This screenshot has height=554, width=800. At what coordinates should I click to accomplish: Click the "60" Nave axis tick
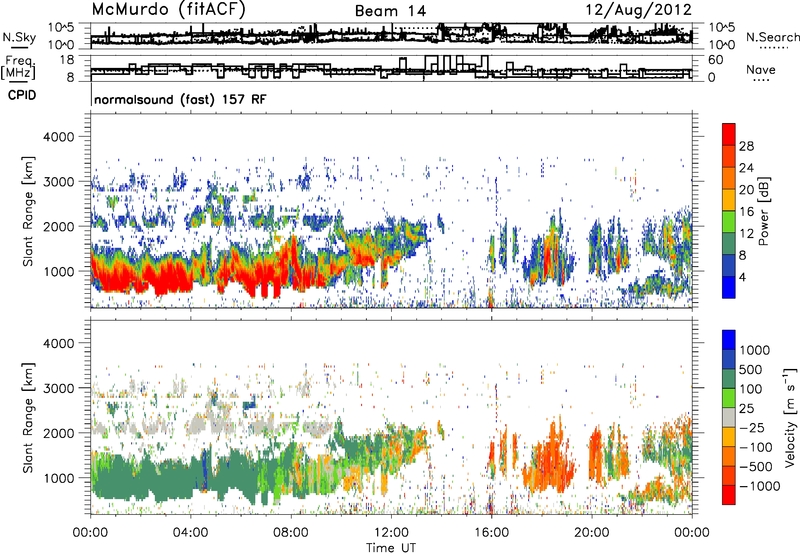(715, 60)
